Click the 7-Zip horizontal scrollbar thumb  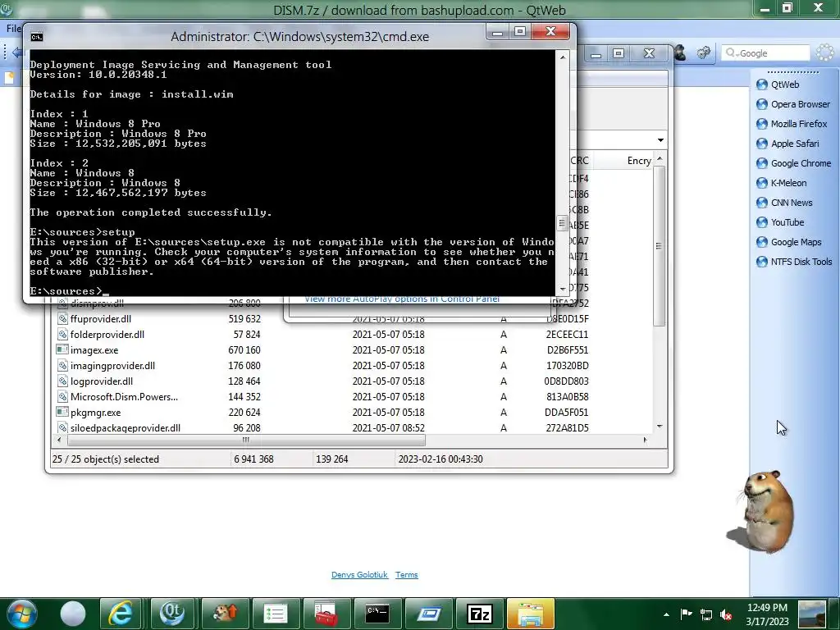(246, 441)
